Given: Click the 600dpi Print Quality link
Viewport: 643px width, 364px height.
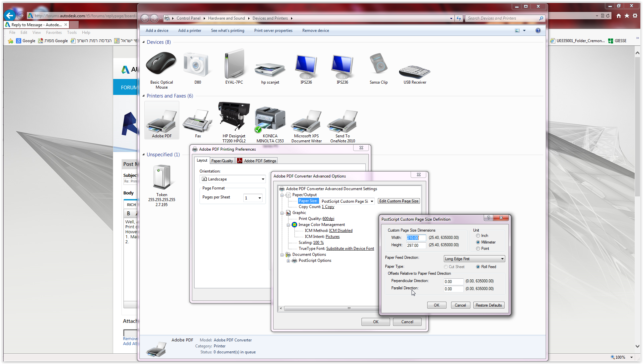Looking at the screenshot, I should click(328, 219).
